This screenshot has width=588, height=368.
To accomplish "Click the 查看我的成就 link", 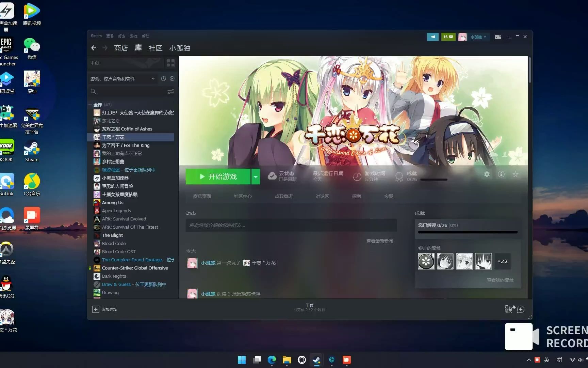I will (500, 280).
